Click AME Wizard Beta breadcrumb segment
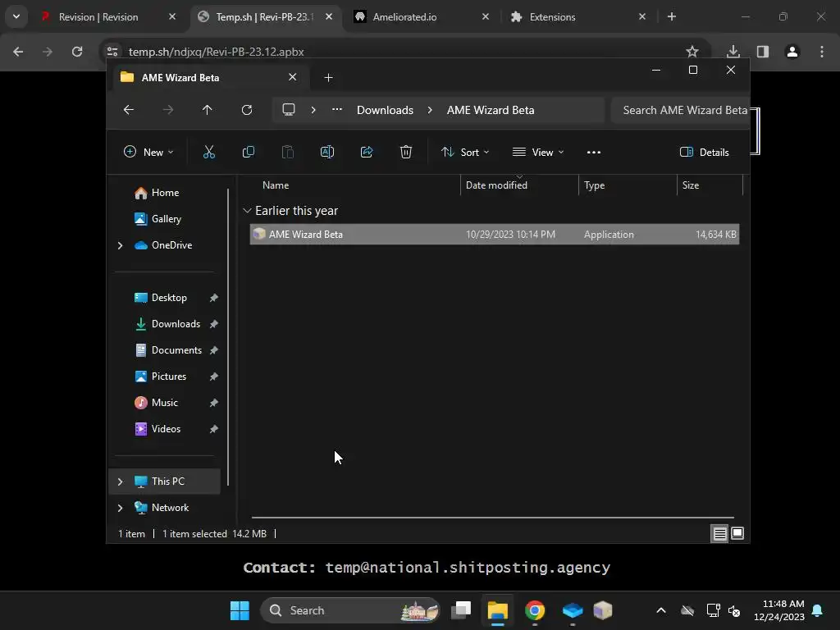The width and height of the screenshot is (840, 630). (x=491, y=110)
